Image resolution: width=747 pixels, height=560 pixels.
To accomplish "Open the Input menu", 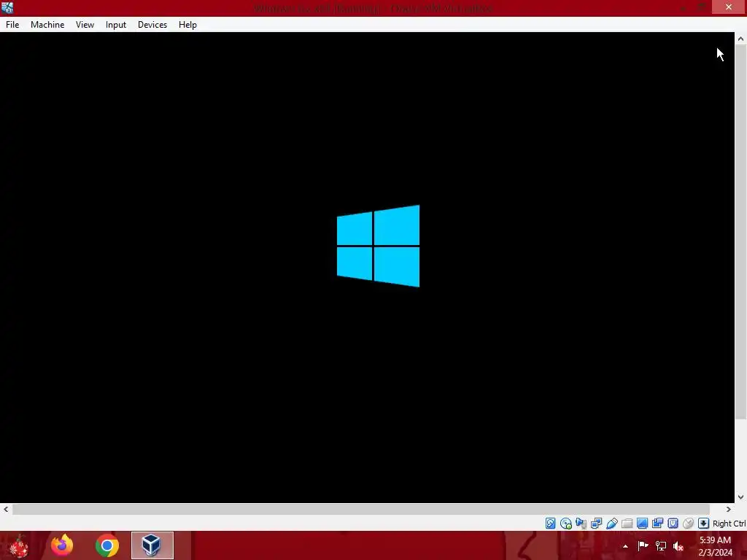I will pyautogui.click(x=116, y=25).
